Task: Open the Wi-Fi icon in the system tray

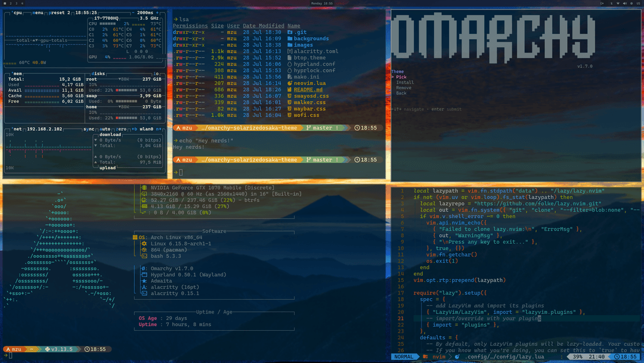Action: pos(618,3)
